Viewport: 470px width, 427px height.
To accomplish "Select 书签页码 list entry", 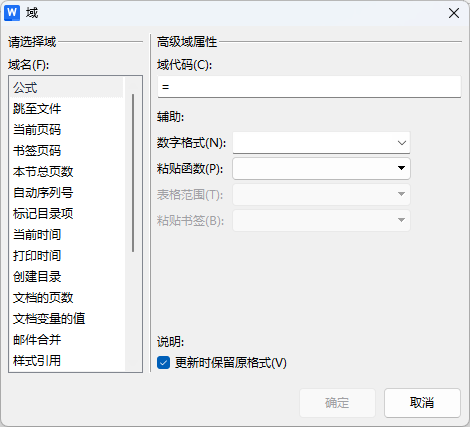I will coord(67,151).
